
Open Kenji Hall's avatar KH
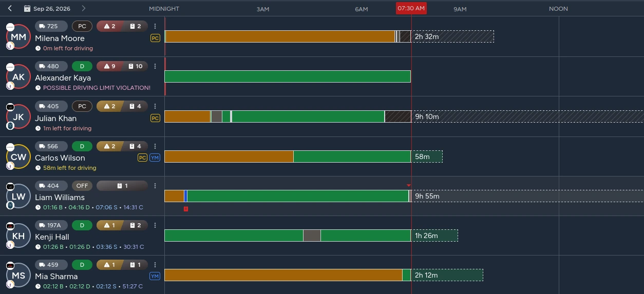tap(18, 236)
